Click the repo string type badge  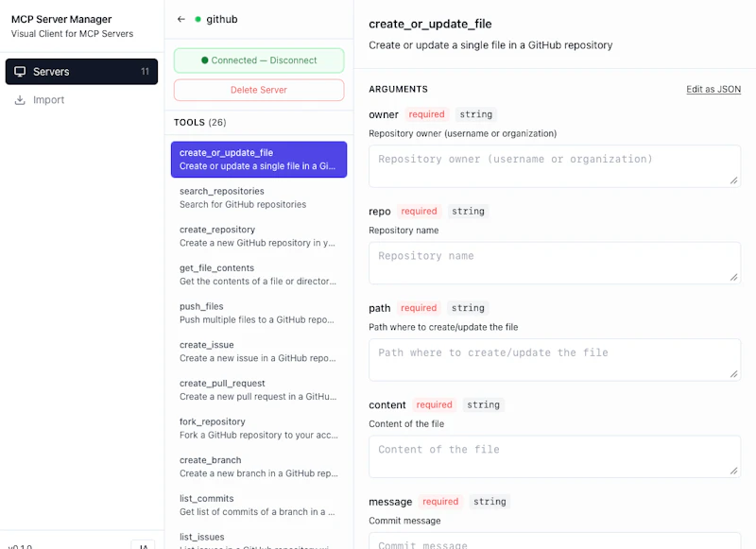468,211
